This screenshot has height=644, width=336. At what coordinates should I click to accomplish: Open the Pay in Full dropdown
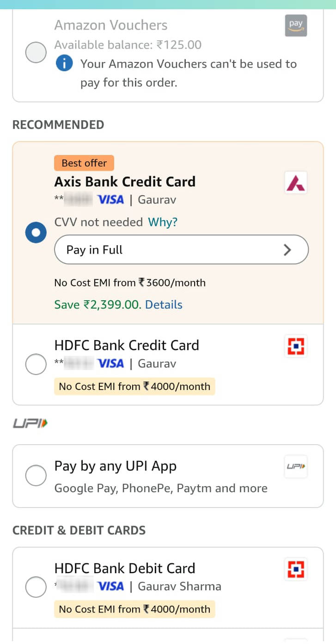[181, 250]
